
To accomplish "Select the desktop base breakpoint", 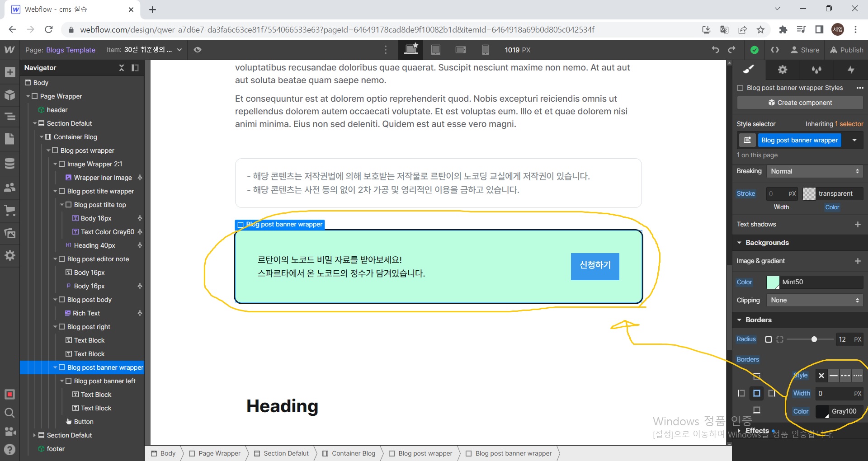I will coord(411,50).
